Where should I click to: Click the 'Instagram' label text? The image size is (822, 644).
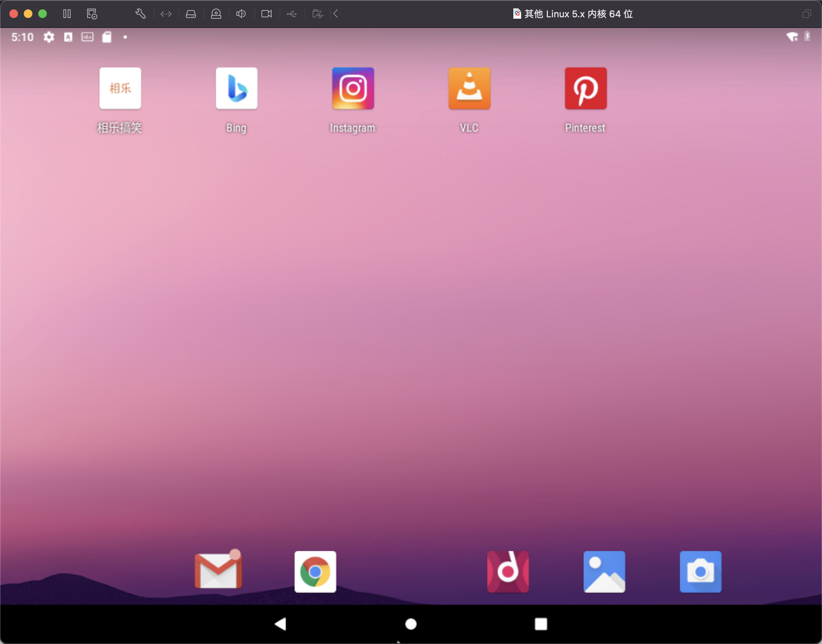353,128
